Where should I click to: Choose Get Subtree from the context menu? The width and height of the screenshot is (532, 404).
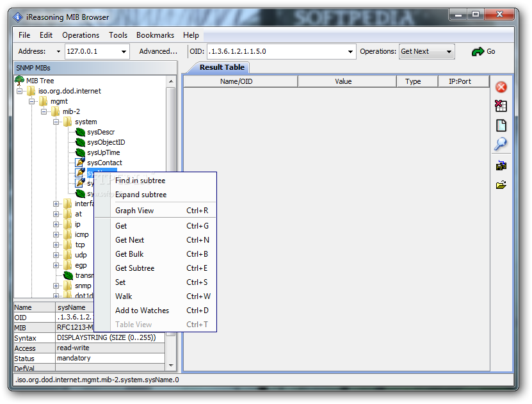(155, 268)
